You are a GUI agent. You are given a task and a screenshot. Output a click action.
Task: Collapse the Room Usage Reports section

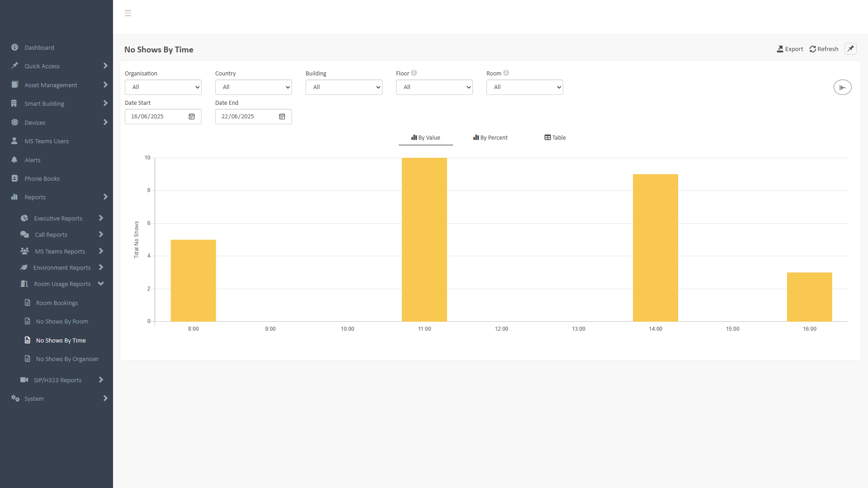point(101,284)
